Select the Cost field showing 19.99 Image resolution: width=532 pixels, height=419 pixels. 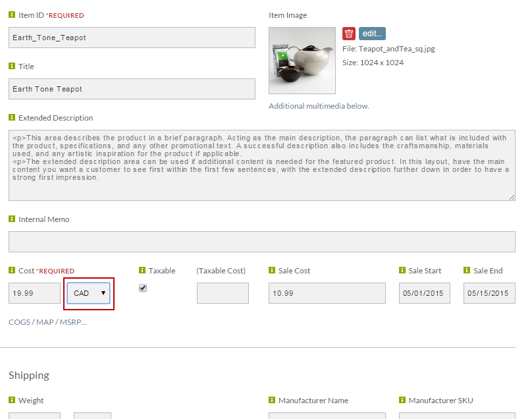[x=35, y=293]
